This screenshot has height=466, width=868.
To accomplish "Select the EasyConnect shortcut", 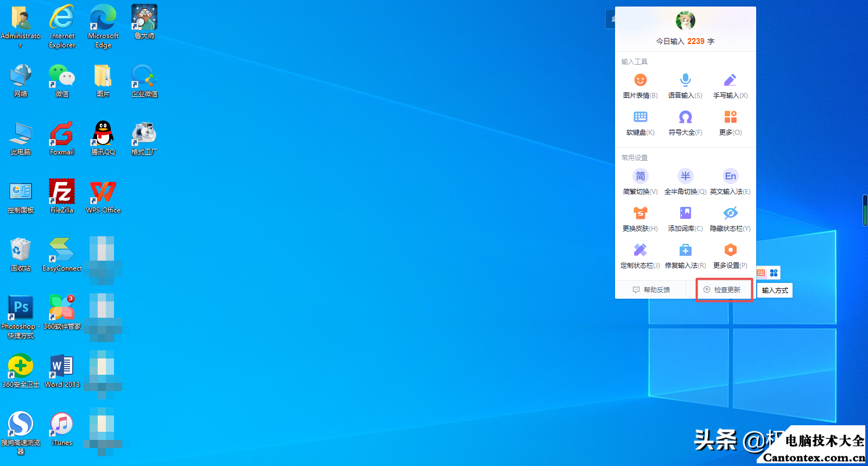I will tap(62, 255).
